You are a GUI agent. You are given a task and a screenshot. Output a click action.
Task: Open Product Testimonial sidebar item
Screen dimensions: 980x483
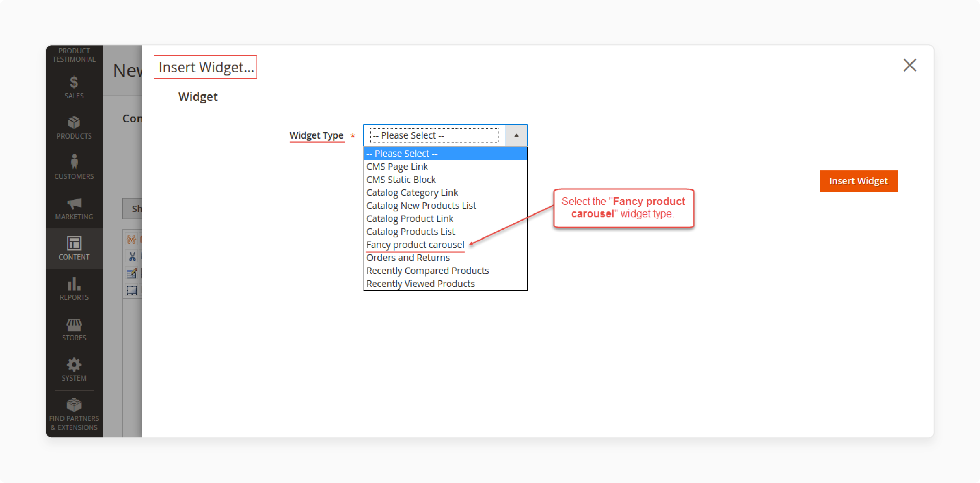pos(74,55)
